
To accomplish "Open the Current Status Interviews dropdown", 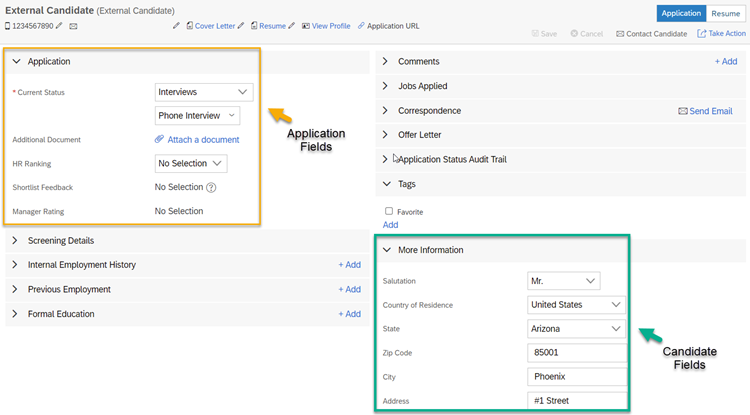I will point(204,92).
